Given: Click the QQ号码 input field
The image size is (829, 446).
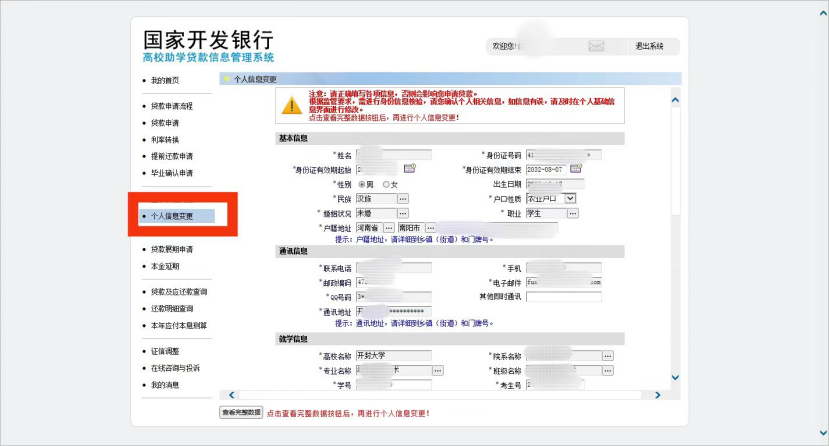Looking at the screenshot, I should point(394,297).
